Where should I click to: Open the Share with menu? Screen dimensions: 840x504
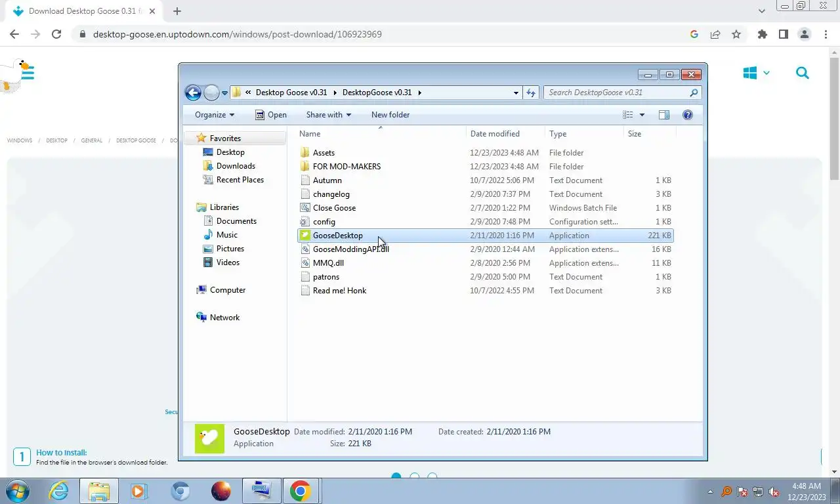pos(328,115)
